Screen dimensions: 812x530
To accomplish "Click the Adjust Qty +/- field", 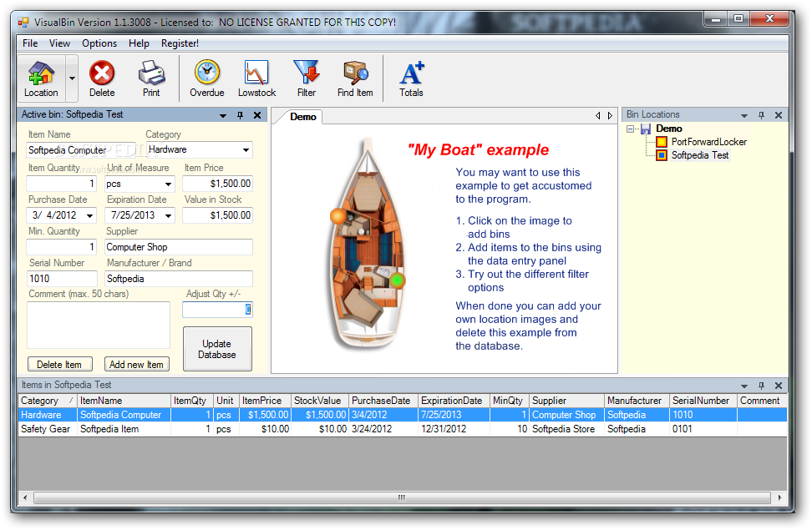I will click(217, 310).
